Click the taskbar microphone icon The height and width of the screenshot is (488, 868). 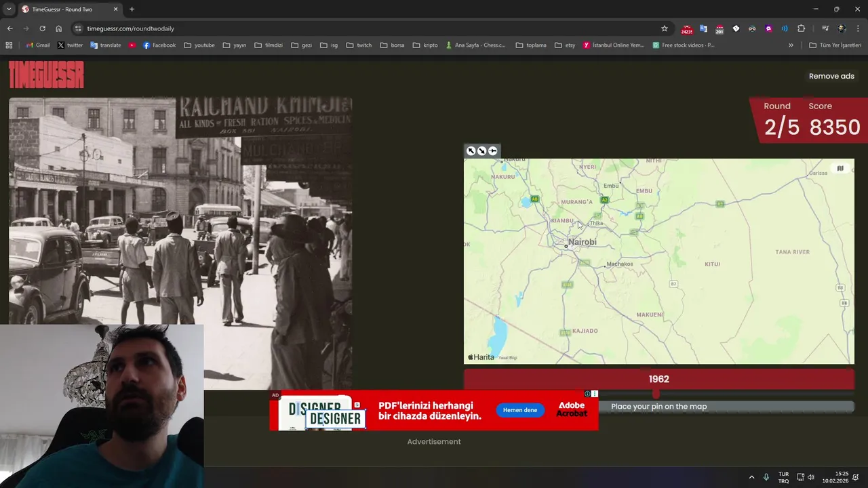[x=766, y=477]
